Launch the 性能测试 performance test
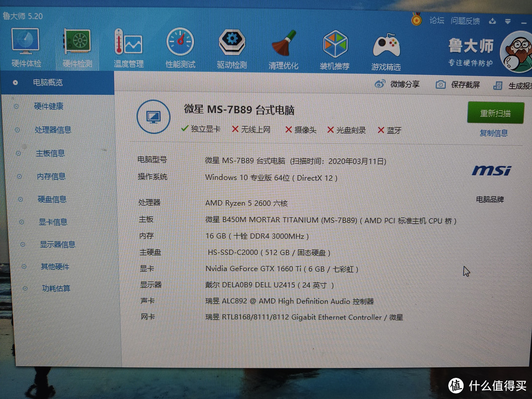 point(180,48)
